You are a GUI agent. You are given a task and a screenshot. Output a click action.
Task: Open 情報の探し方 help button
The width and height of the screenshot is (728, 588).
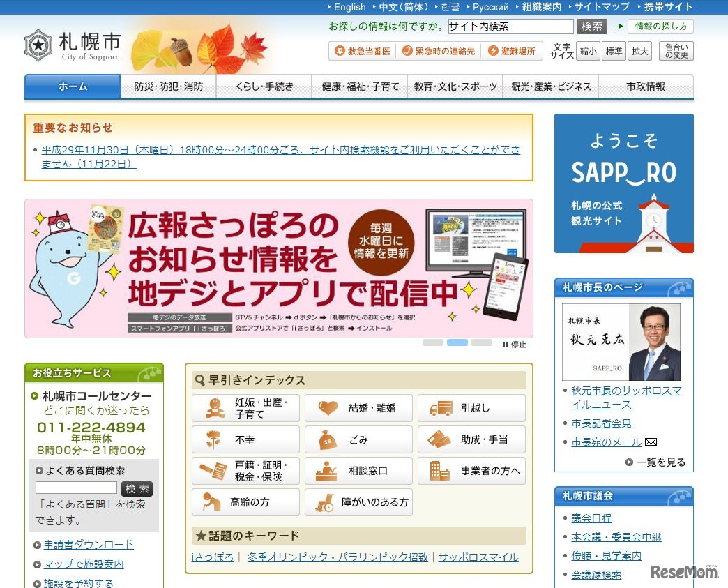coord(660,26)
